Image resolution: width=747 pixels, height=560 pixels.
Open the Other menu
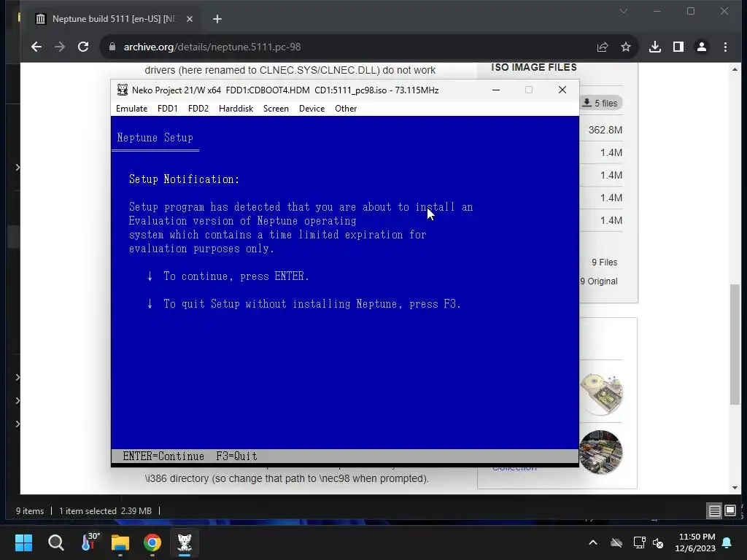pos(345,109)
